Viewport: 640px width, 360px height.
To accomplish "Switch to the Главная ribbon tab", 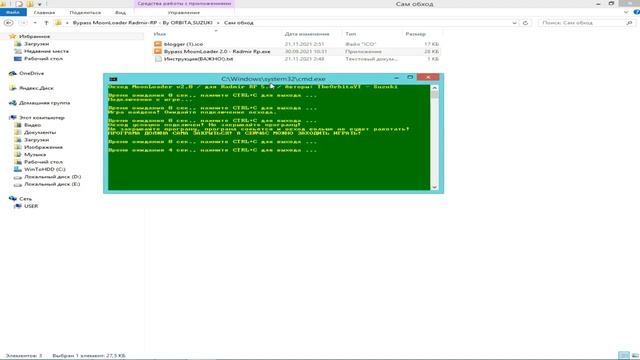I will tap(44, 13).
